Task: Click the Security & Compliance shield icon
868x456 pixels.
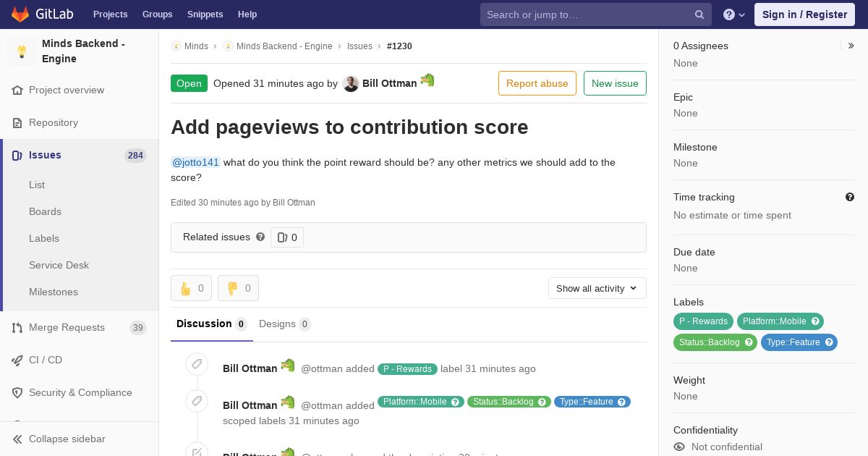Action: pos(17,393)
